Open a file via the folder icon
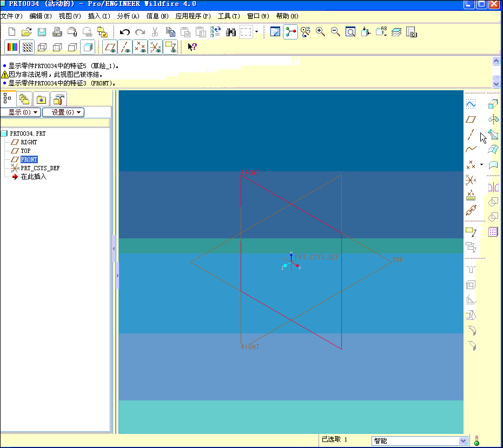The image size is (503, 448). tap(27, 32)
